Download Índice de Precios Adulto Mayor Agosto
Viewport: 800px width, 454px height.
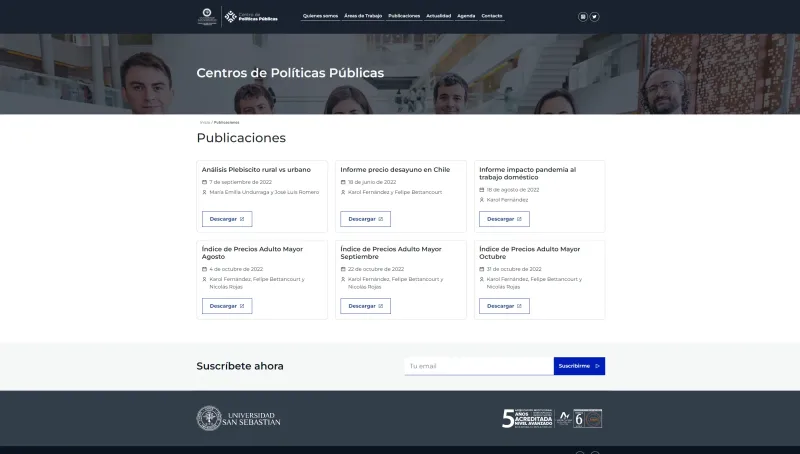coord(227,306)
